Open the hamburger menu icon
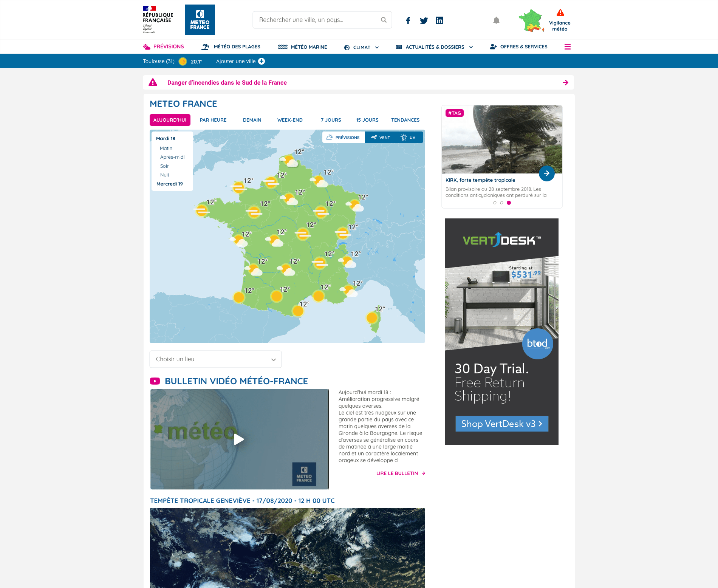Image resolution: width=718 pixels, height=588 pixels. [x=568, y=47]
